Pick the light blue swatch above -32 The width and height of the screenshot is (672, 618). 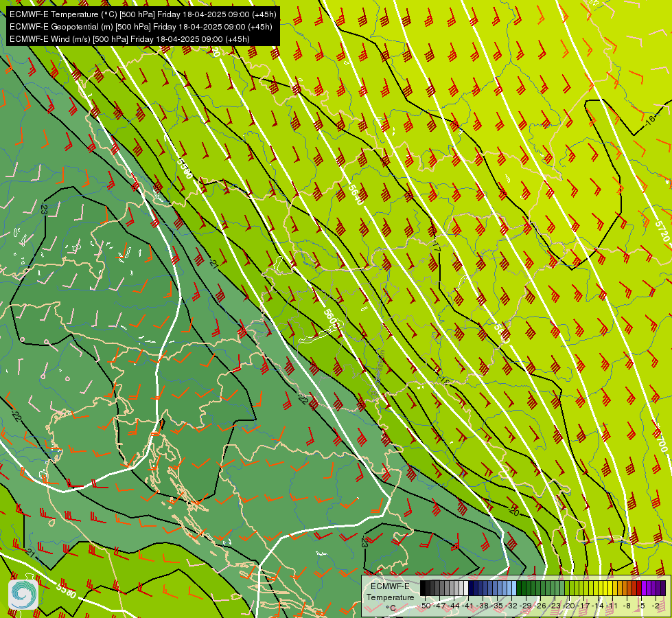pos(514,588)
